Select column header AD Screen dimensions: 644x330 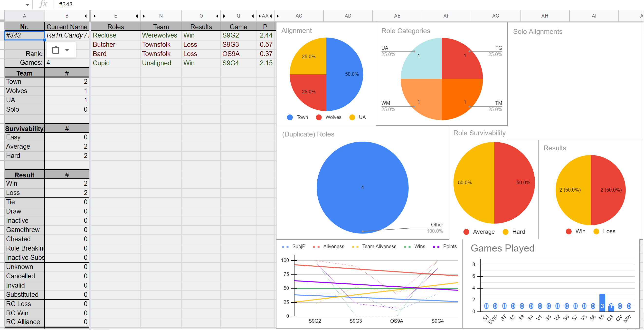pos(348,16)
